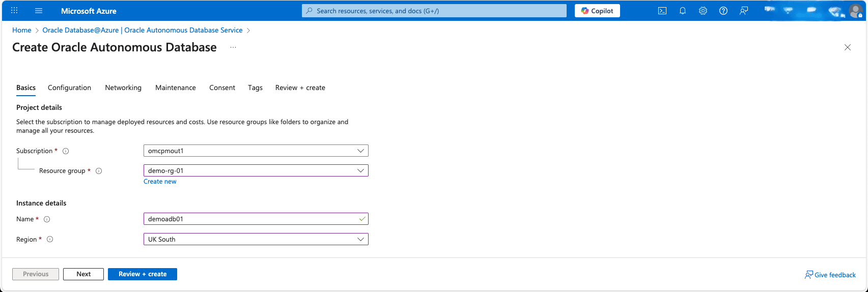Open Oracle Database@Azure breadcrumb link

[143, 30]
